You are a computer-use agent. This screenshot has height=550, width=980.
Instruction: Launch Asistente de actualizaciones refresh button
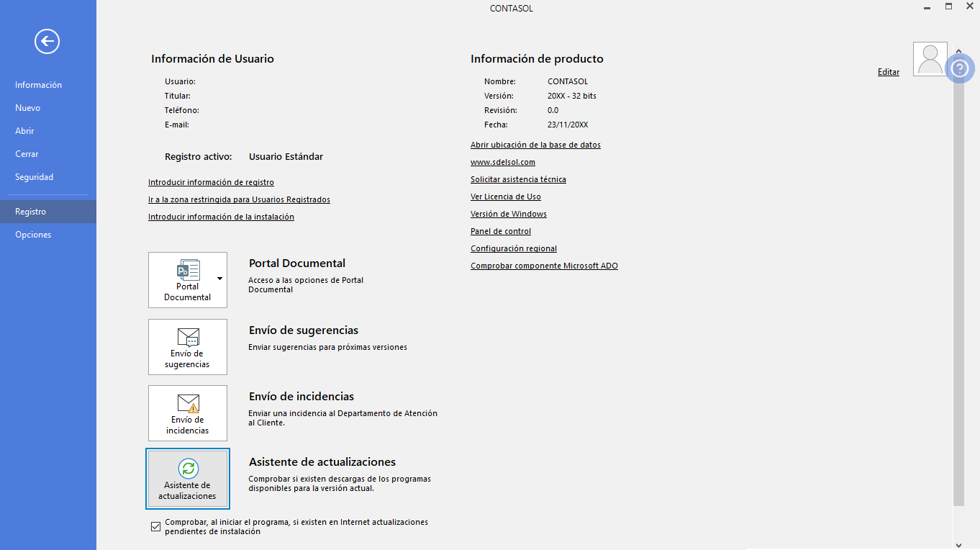click(x=188, y=479)
